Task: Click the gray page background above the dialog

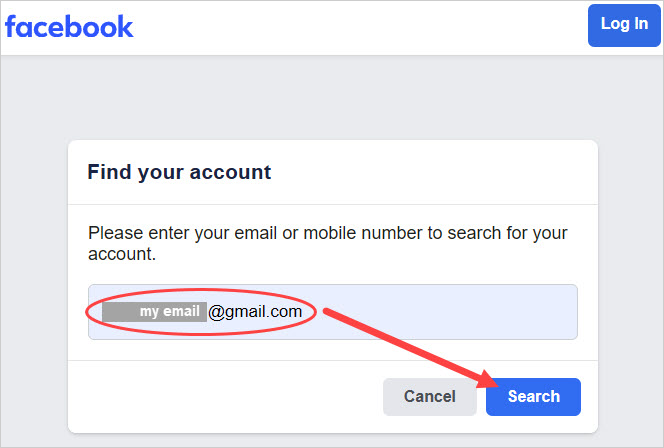Action: tap(330, 98)
